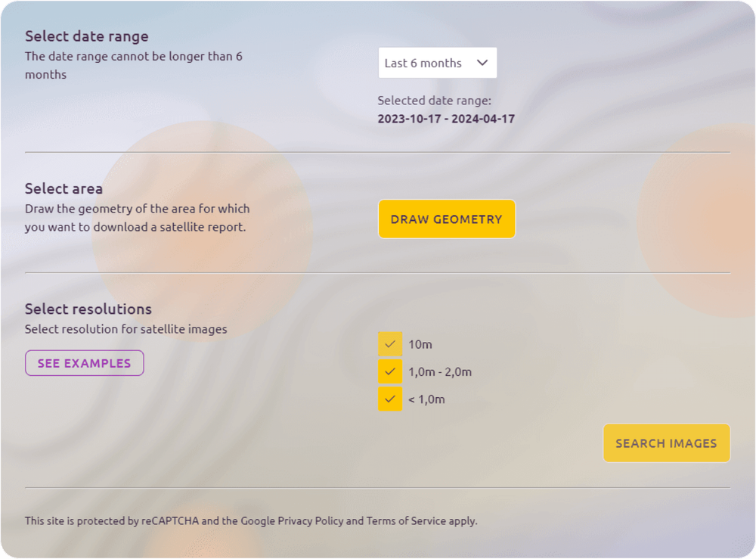This screenshot has width=756, height=559.
Task: Disable the < 1,0m resolution checkbox
Action: tap(390, 399)
